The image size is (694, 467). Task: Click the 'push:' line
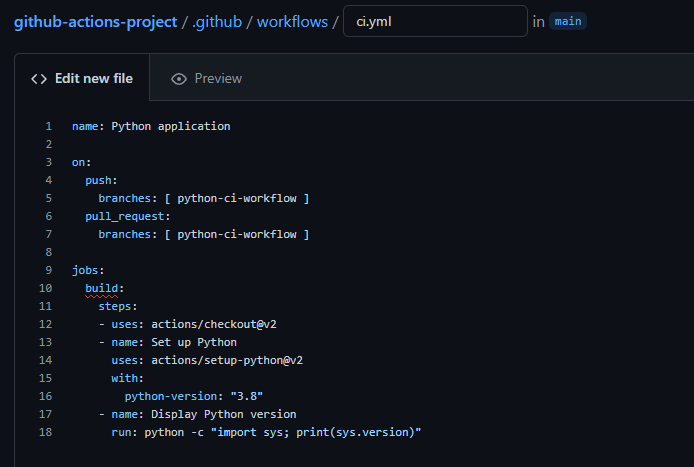coord(101,180)
